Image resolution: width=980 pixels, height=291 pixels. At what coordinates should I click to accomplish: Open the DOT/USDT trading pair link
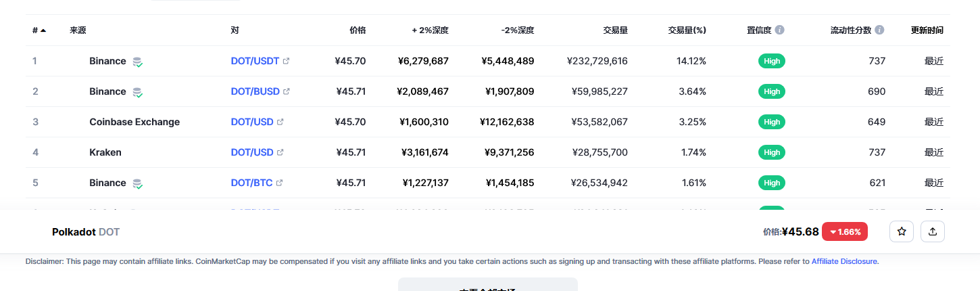(x=255, y=61)
